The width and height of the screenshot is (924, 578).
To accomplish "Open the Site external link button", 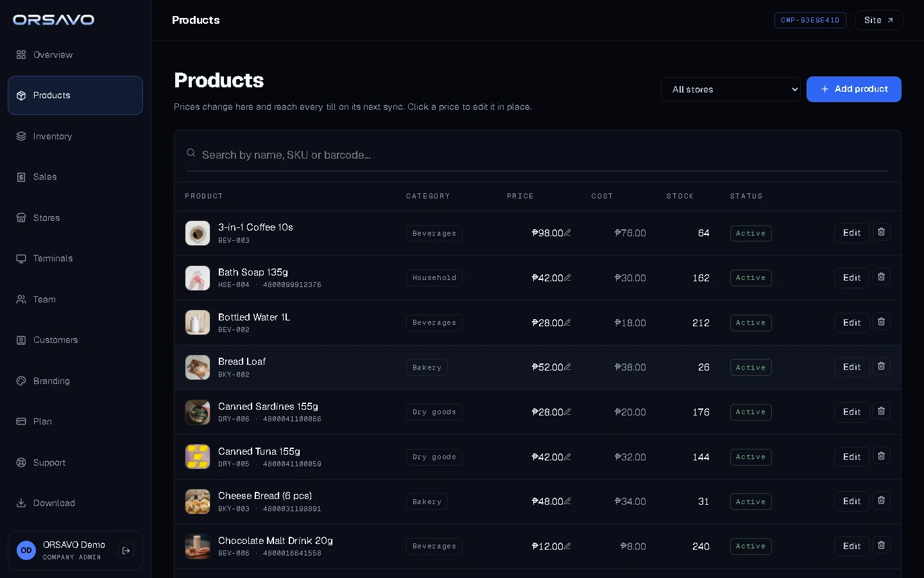I will coord(879,20).
